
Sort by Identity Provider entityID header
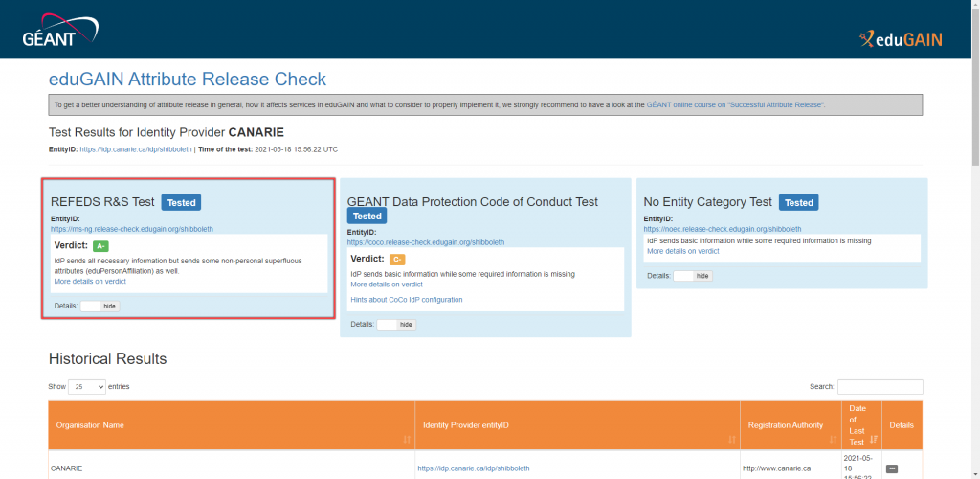click(x=573, y=425)
